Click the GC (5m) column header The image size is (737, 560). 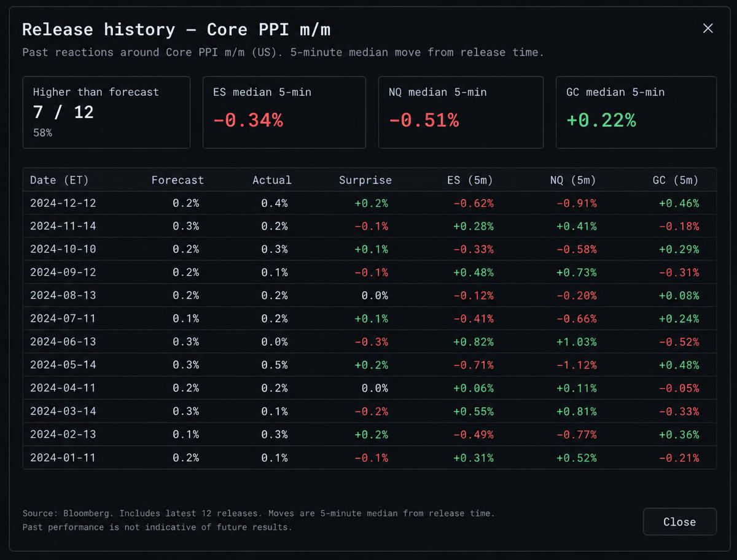676,180
